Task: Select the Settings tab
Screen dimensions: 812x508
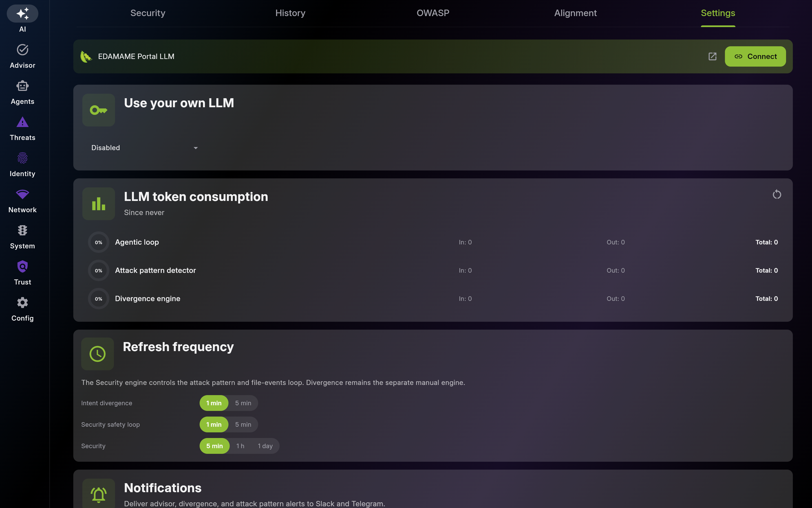Action: [718, 13]
